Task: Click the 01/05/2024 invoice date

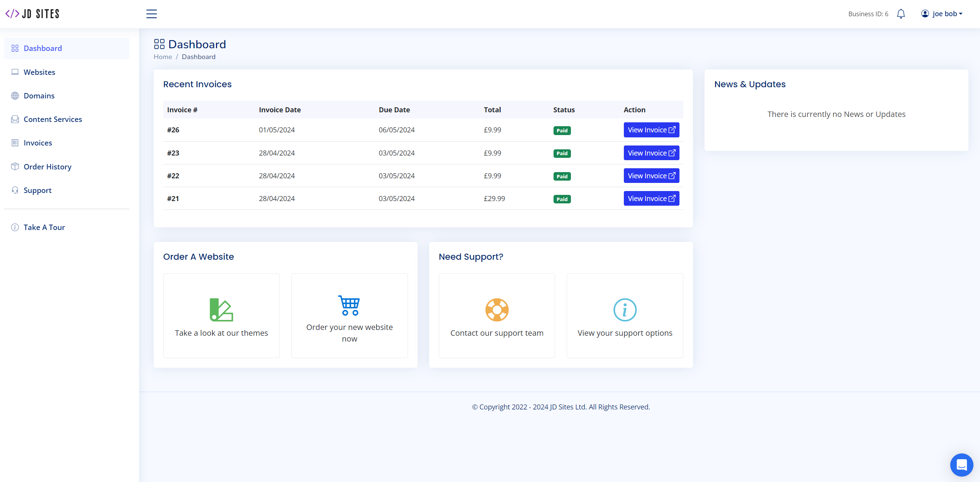Action: (277, 130)
